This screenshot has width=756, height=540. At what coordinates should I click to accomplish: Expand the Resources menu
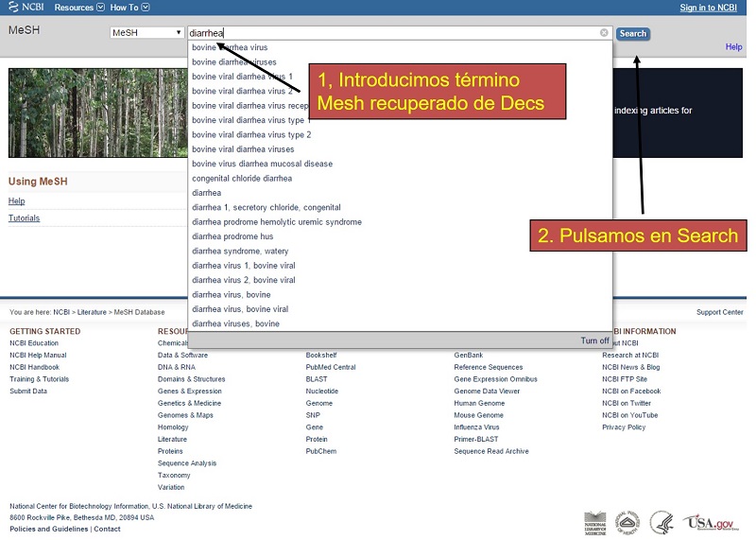click(x=79, y=8)
